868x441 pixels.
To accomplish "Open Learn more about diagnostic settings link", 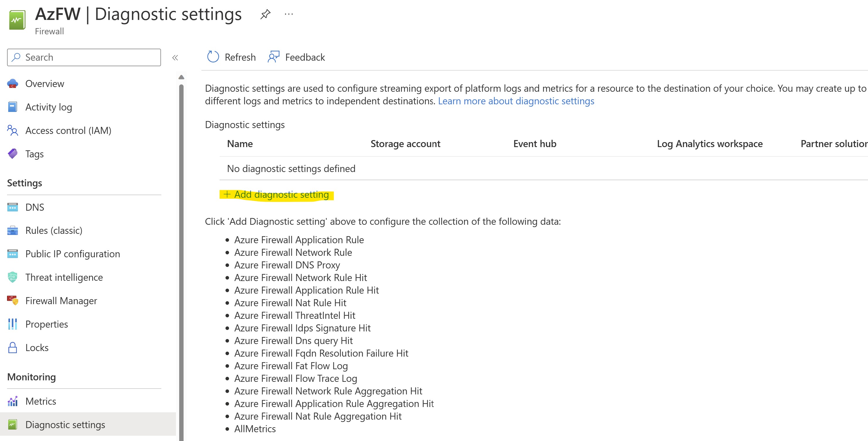I will tap(516, 101).
